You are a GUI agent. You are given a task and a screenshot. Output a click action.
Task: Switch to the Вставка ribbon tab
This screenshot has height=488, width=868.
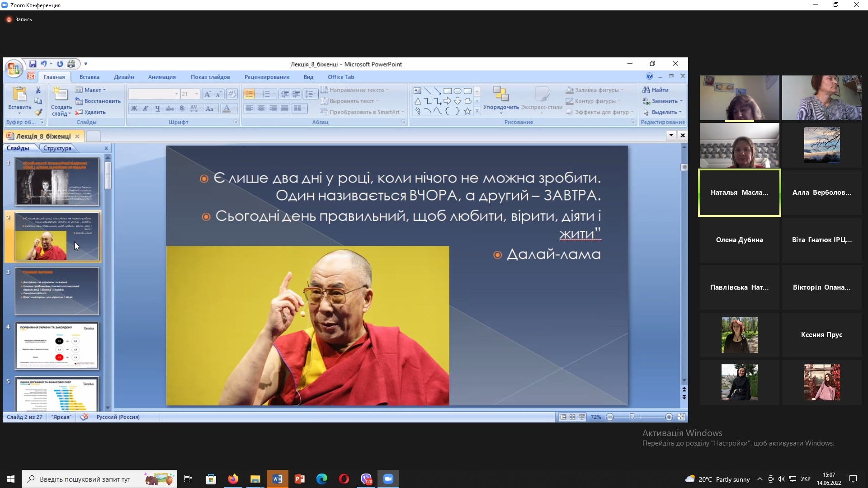(89, 77)
